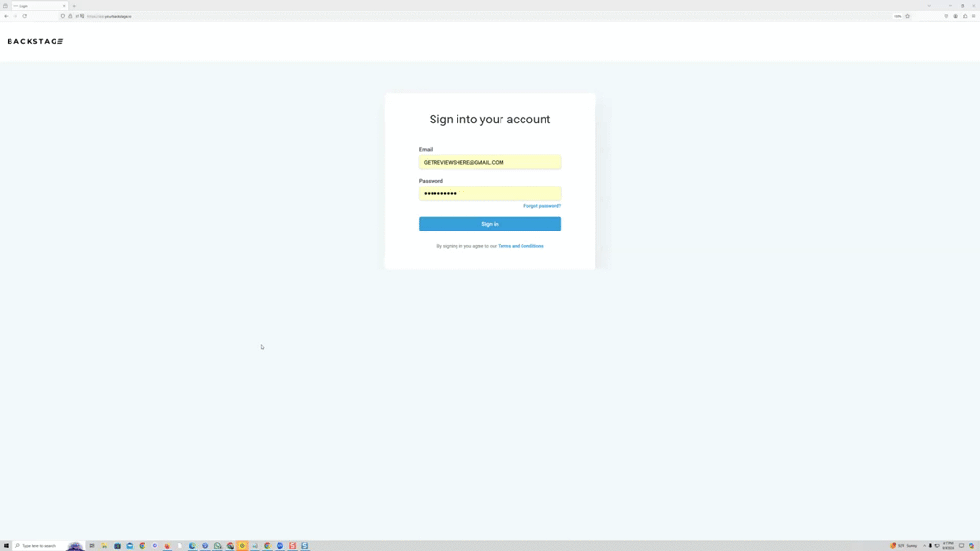Viewport: 980px width, 551px height.
Task: Go back with browser back arrow
Action: (7, 16)
